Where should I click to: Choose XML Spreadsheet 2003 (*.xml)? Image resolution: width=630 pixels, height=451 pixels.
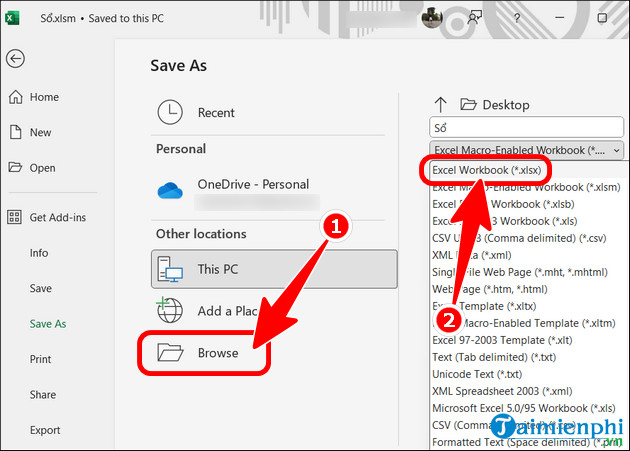pyautogui.click(x=502, y=391)
